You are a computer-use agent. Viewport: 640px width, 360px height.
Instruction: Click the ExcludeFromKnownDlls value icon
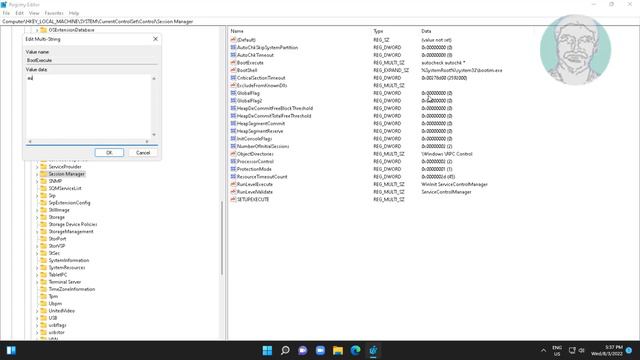point(233,85)
